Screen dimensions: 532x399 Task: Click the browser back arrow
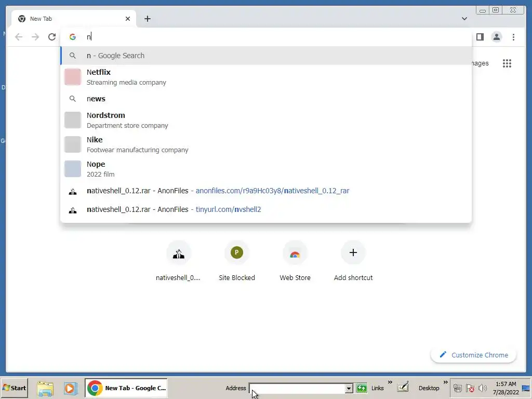19,37
